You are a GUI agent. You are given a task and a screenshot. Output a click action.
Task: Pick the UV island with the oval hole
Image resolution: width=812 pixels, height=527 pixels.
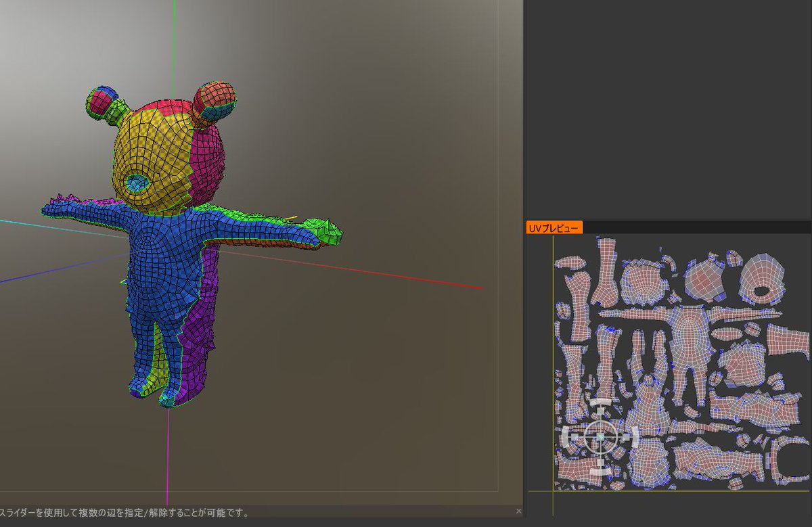coord(763,279)
